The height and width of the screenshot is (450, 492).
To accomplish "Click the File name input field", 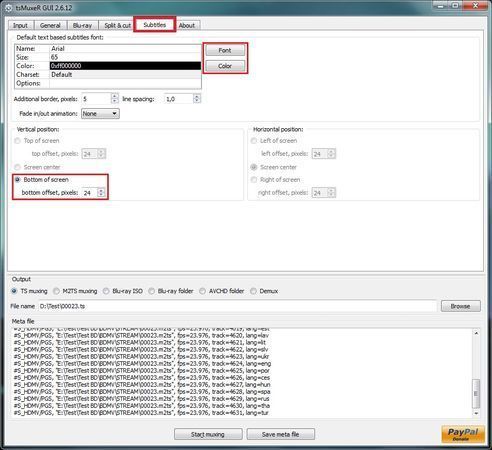I will coord(237,306).
